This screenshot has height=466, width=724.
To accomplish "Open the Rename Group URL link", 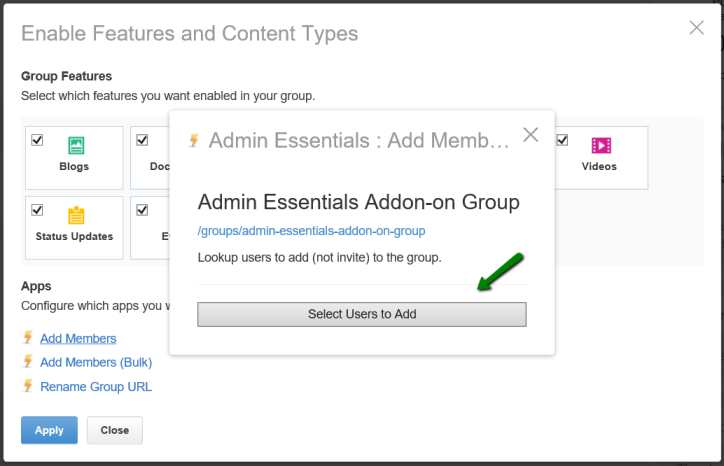I will [x=96, y=387].
